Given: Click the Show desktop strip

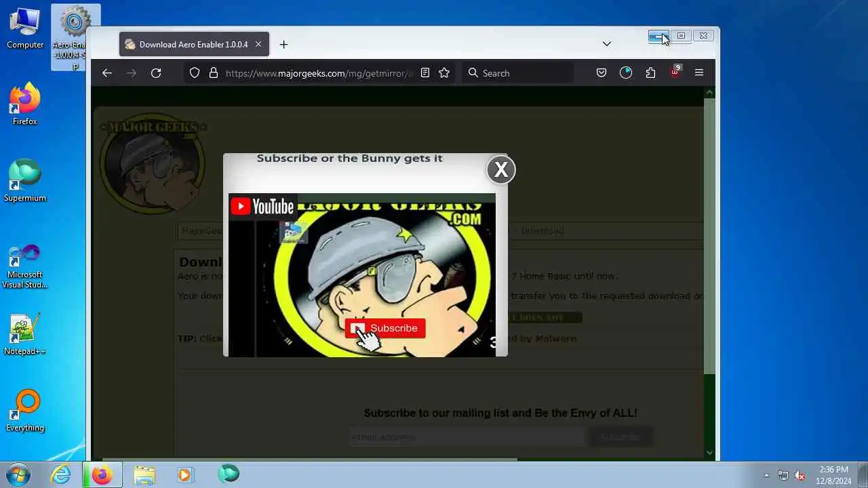Looking at the screenshot, I should point(863,474).
